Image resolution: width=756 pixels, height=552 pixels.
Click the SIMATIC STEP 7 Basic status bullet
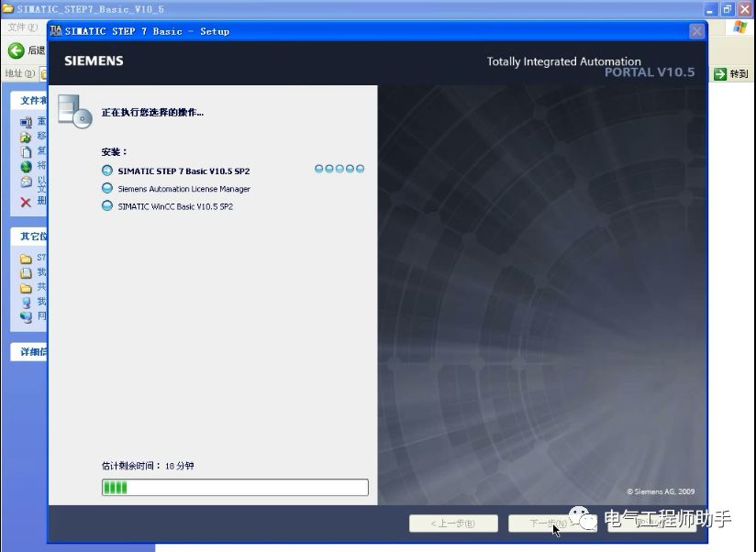[107, 171]
